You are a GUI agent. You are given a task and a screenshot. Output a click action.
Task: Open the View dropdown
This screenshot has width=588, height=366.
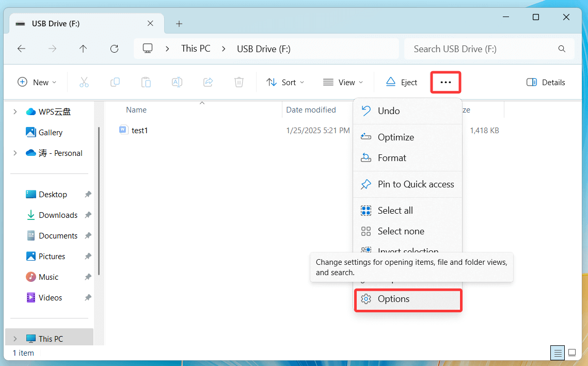tap(343, 82)
